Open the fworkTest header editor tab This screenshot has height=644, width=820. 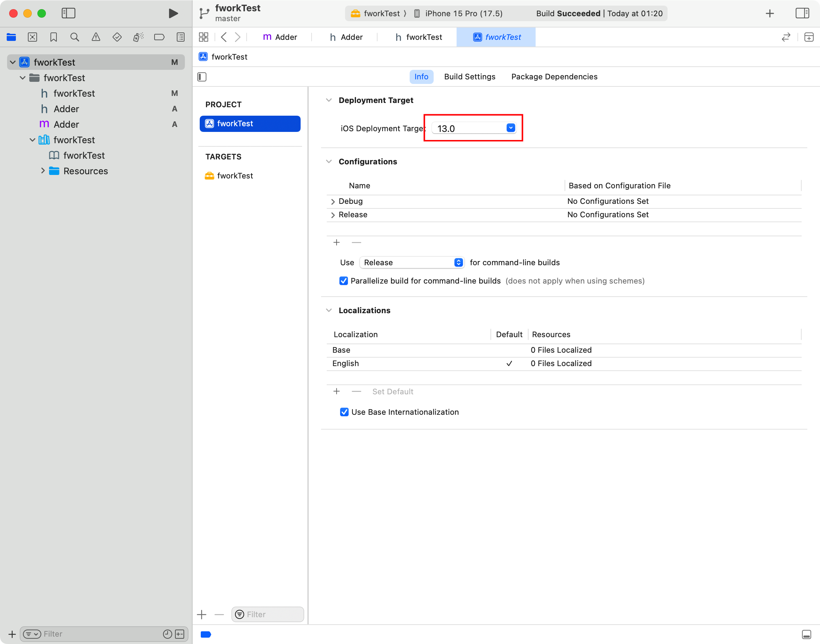[x=418, y=37]
